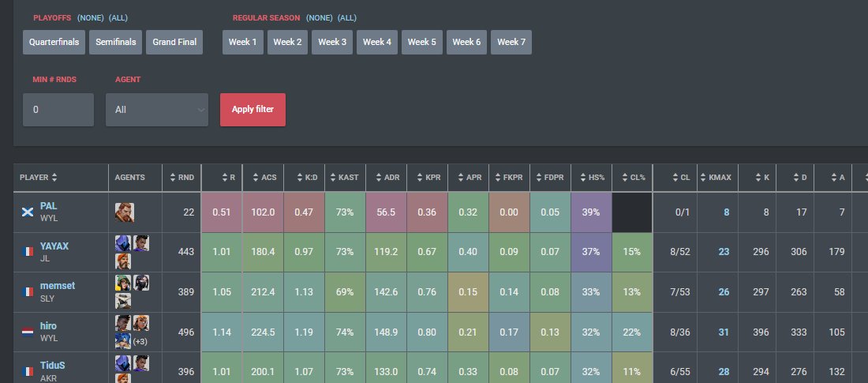Sort by R rating column
This screenshot has width=868, height=383.
pos(222,178)
